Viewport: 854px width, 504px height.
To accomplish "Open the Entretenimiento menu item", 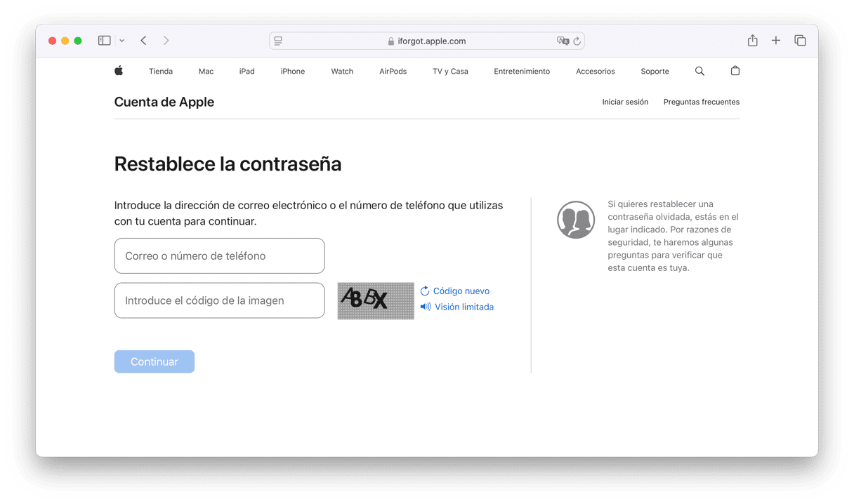I will 522,71.
